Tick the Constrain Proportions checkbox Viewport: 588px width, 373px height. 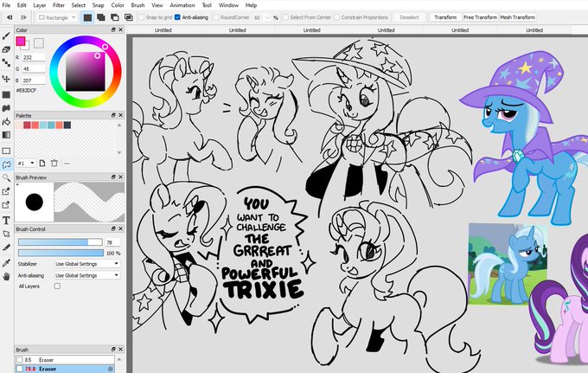[336, 17]
